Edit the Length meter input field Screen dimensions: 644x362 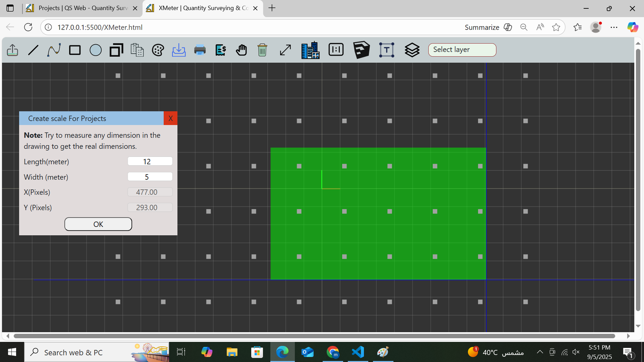click(x=150, y=161)
